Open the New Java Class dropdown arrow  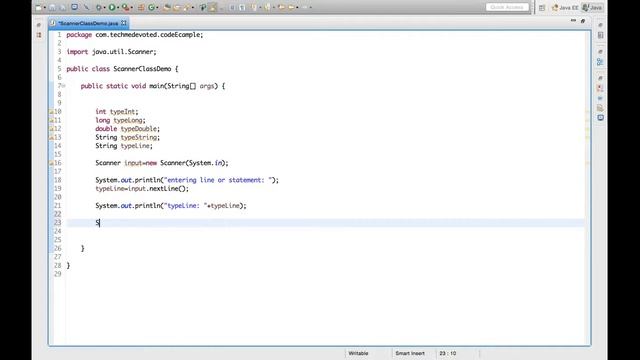coord(157,8)
